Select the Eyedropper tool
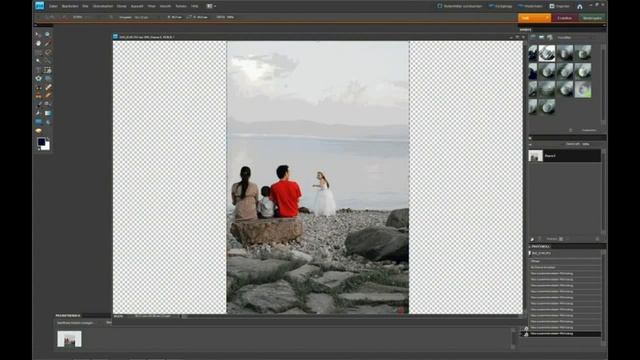 pos(47,43)
